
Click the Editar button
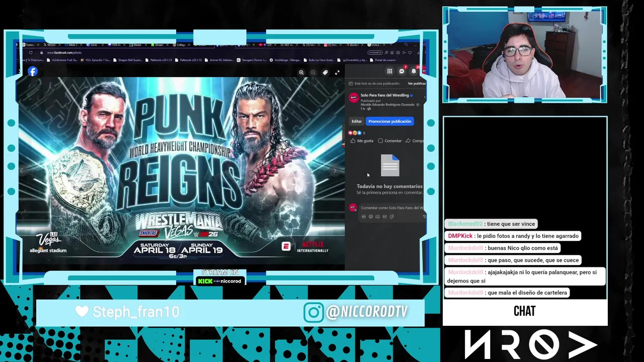[x=357, y=121]
